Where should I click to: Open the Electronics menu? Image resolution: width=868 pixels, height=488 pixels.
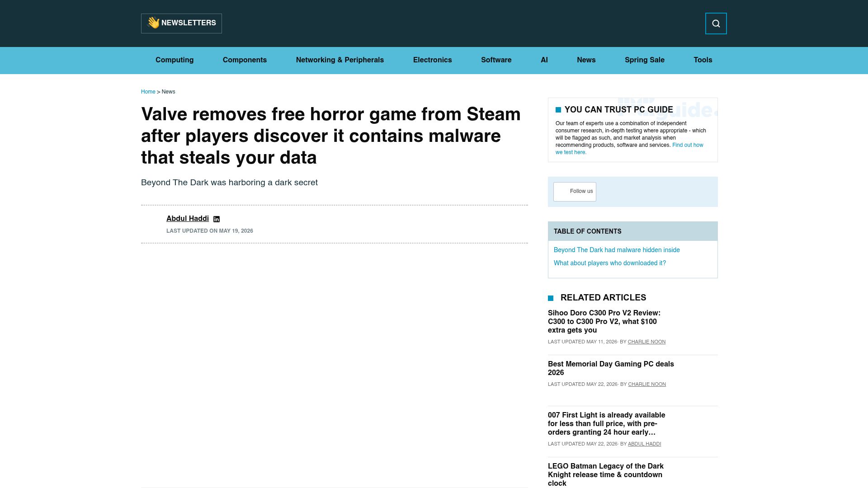click(433, 60)
